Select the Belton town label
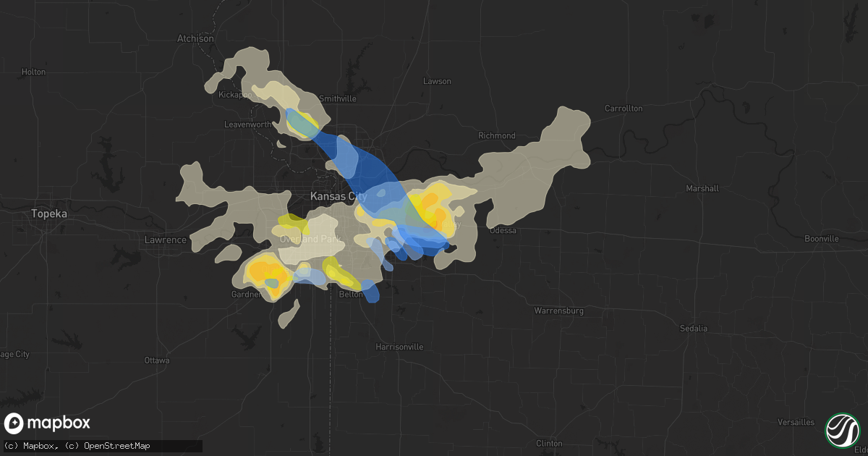 click(x=352, y=295)
